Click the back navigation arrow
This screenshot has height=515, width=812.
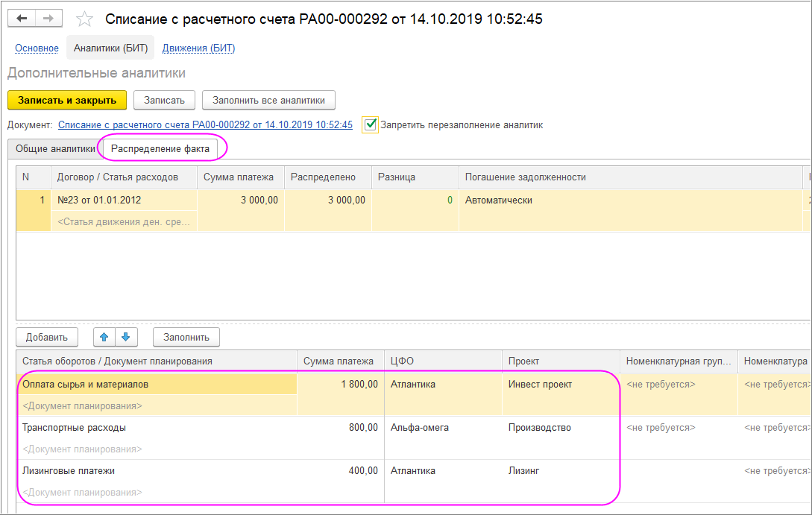click(x=22, y=19)
